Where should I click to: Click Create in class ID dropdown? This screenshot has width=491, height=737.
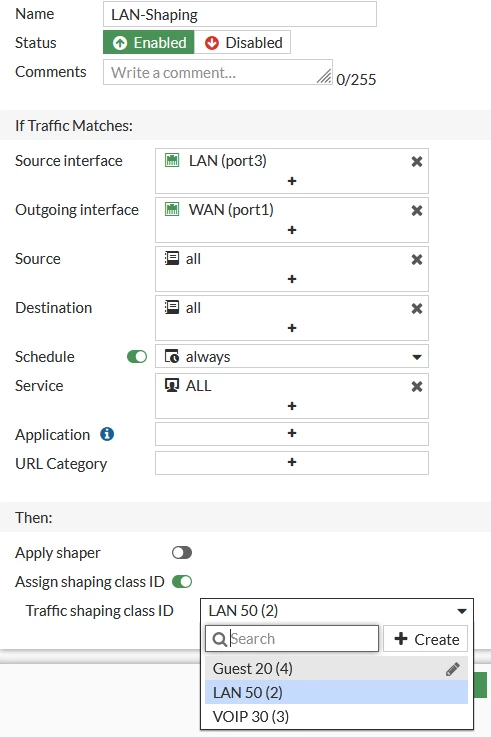(x=426, y=639)
